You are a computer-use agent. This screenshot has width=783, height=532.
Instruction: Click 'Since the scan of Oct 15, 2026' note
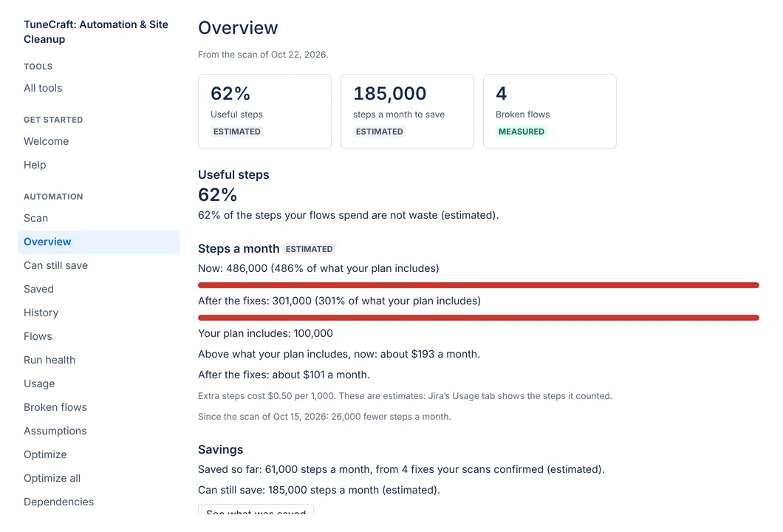pos(324,417)
